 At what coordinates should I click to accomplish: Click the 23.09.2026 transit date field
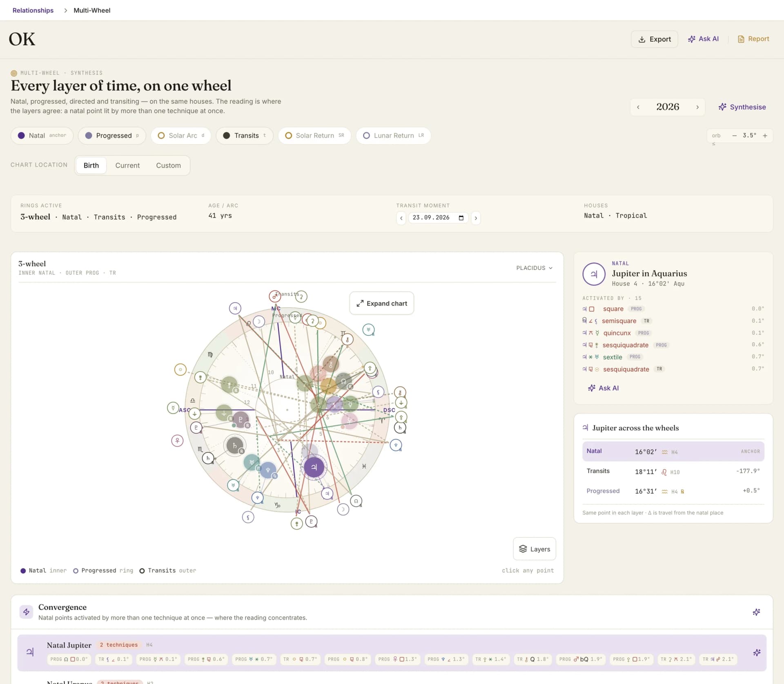[x=438, y=218]
